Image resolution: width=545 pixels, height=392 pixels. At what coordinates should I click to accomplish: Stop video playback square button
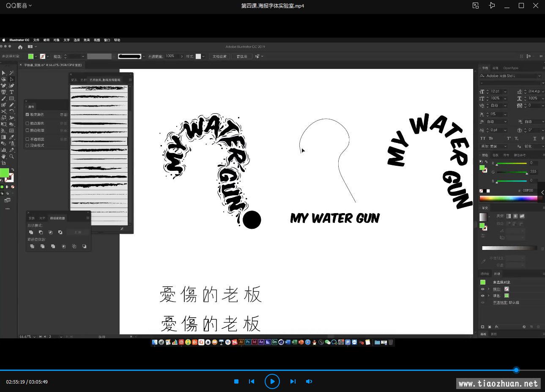click(x=236, y=381)
